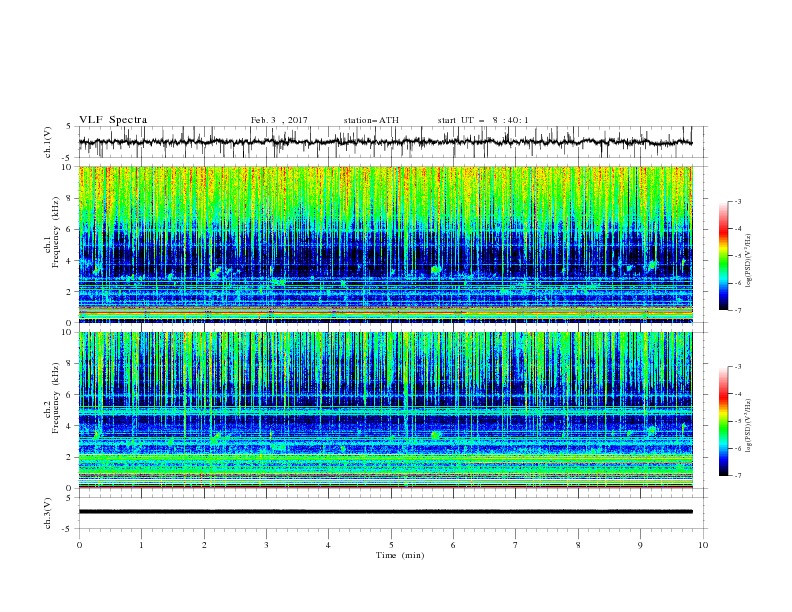Click the "ch.3(V)" waveform axis label
The height and width of the screenshot is (612, 792).
point(48,513)
